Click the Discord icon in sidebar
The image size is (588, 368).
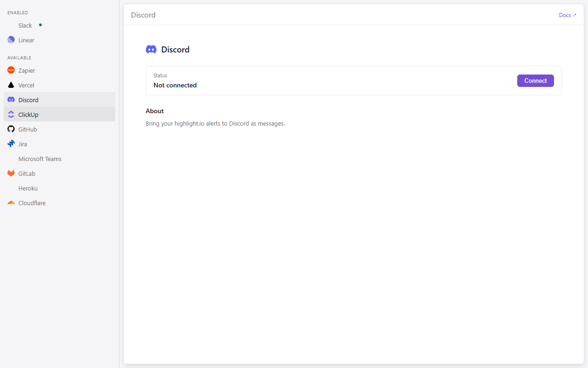click(x=11, y=100)
